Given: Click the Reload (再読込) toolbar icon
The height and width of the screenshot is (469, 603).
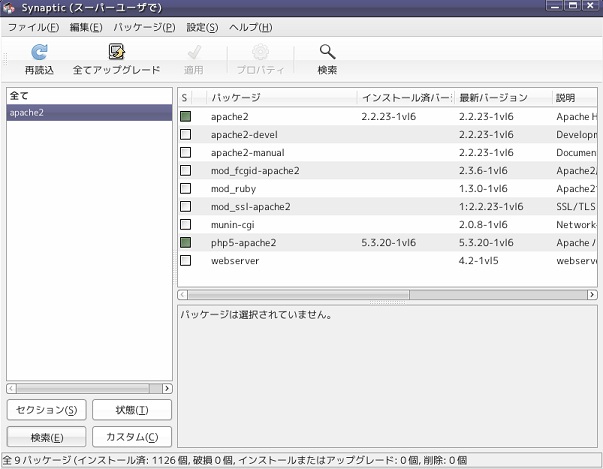Looking at the screenshot, I should [x=39, y=52].
